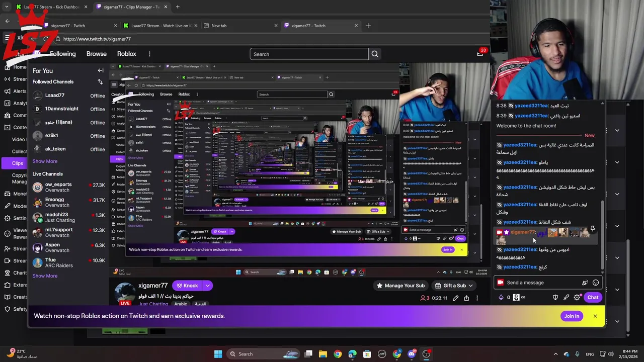This screenshot has width=644, height=362.
Task: Open ow_esports live channel
Action: (69, 187)
